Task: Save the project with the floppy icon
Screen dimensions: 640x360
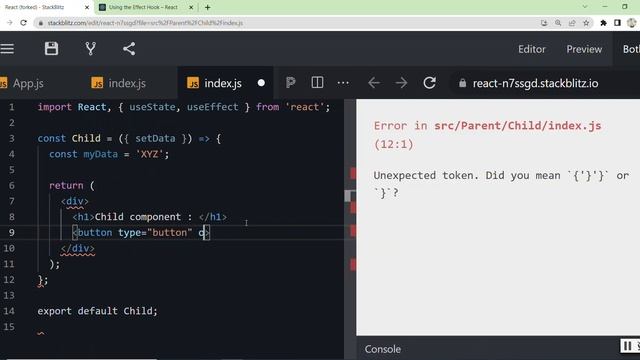Action: pyautogui.click(x=51, y=49)
